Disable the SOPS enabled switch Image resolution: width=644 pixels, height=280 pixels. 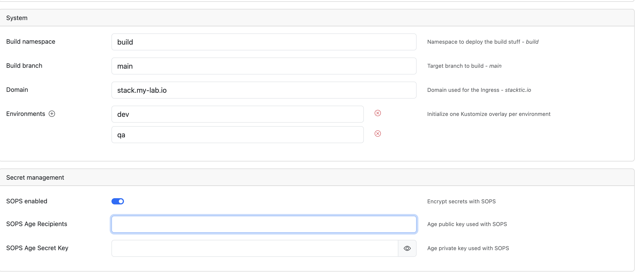pos(118,201)
